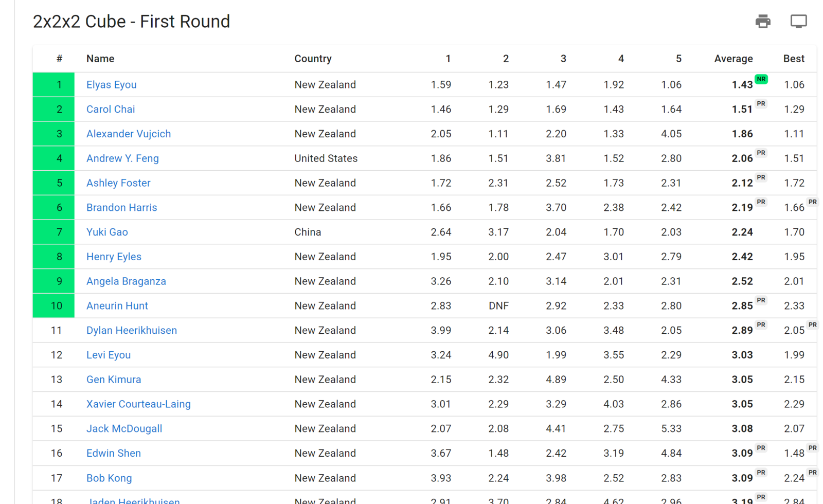Click the Average column header
This screenshot has height=504, width=823.
733,59
